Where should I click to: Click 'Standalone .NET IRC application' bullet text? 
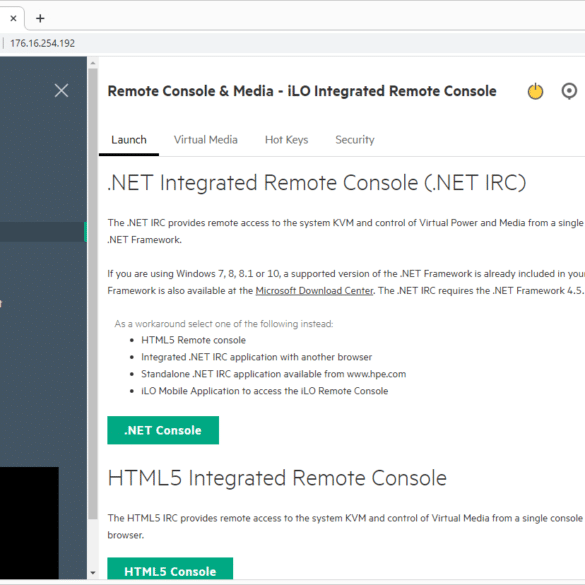(273, 374)
